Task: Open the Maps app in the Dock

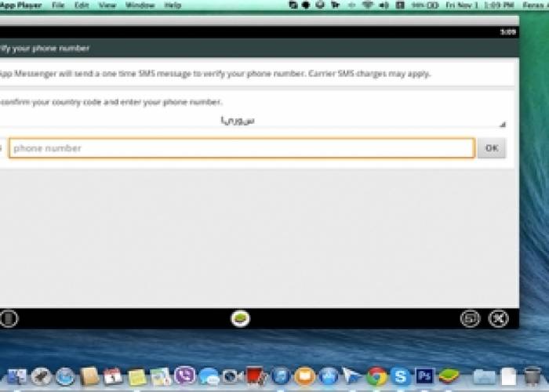Action: 161,377
